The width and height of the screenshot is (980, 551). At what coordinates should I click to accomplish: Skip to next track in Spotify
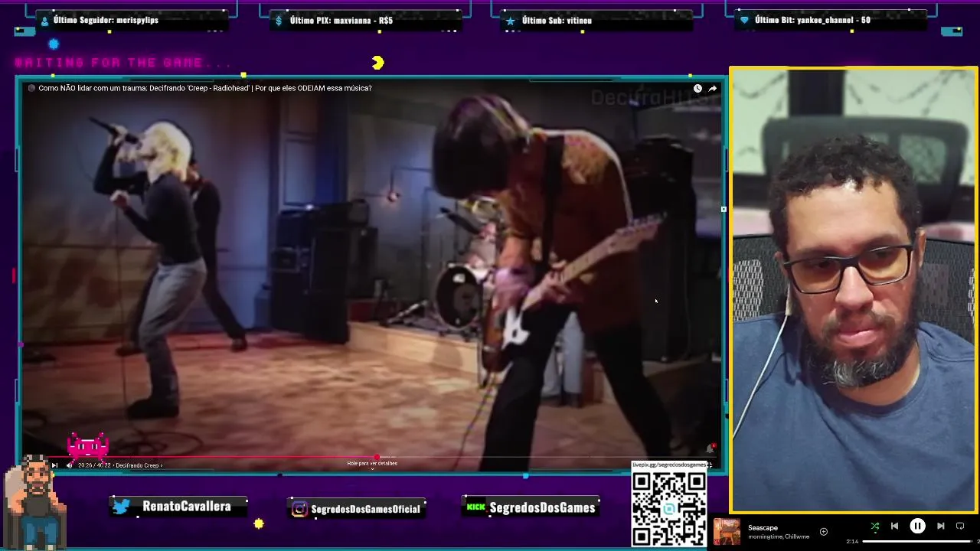[x=941, y=527]
